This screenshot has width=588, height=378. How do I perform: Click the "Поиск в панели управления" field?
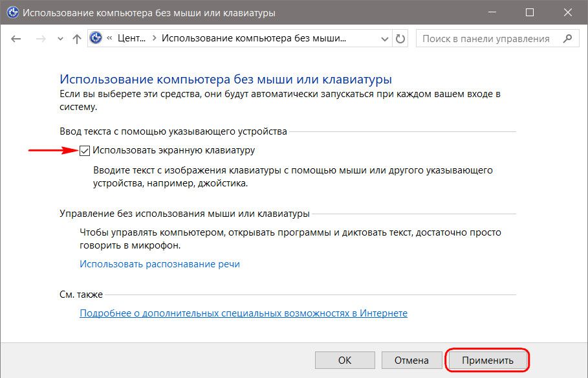[x=497, y=39]
